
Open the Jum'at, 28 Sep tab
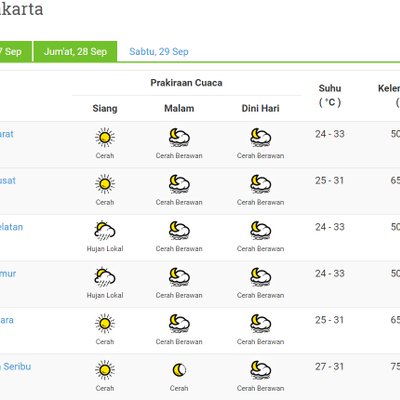[x=75, y=51]
